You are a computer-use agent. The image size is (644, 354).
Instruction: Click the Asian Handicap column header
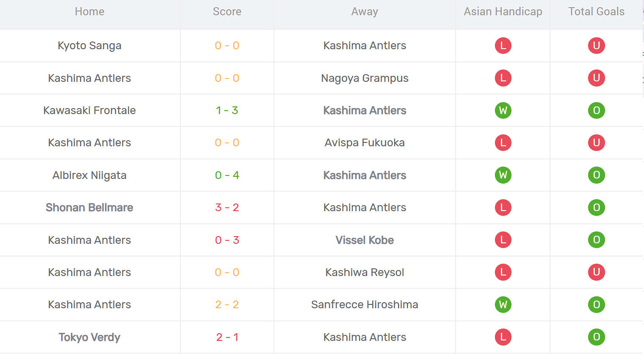(503, 11)
